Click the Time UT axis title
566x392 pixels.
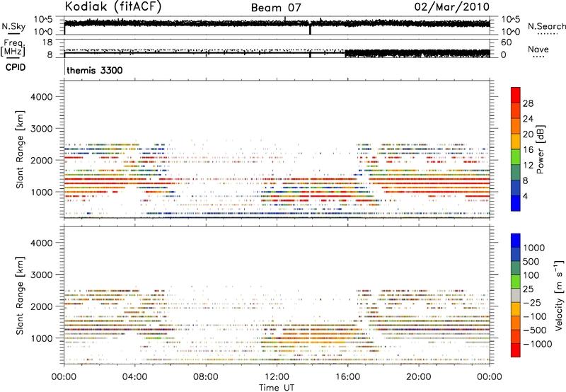[277, 388]
